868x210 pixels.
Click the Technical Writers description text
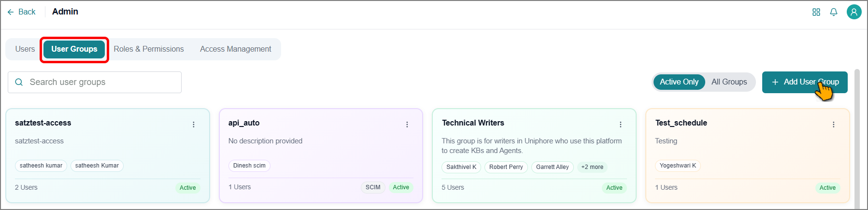click(532, 146)
